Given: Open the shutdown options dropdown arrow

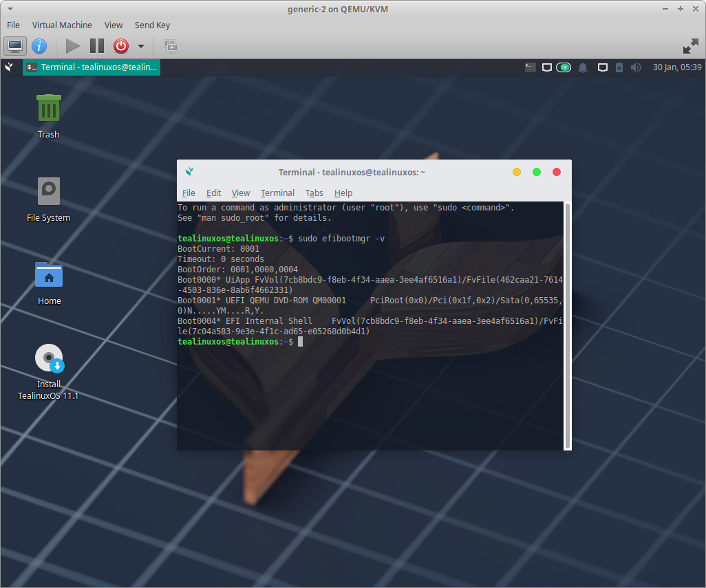Looking at the screenshot, I should [x=141, y=46].
